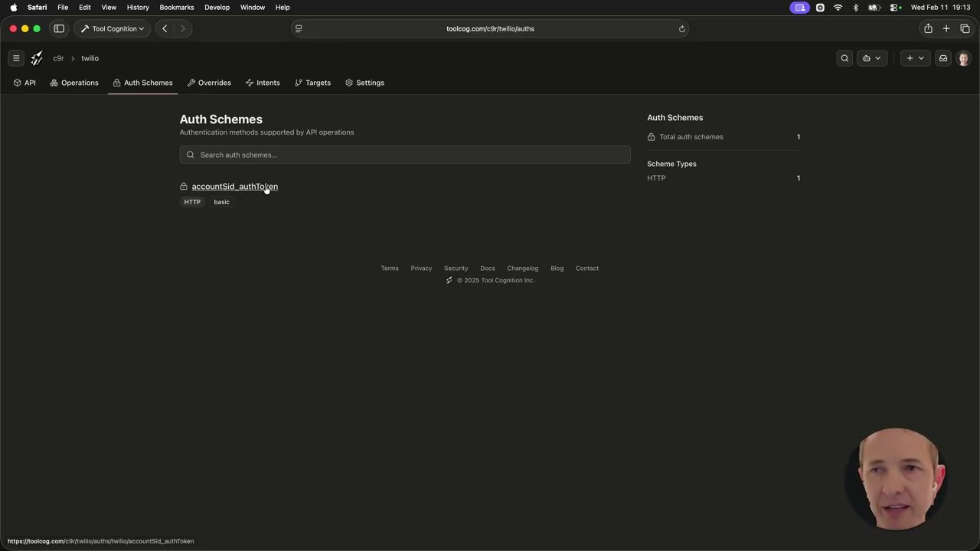
Task: Select the Auth Schemes tab
Action: click(142, 83)
